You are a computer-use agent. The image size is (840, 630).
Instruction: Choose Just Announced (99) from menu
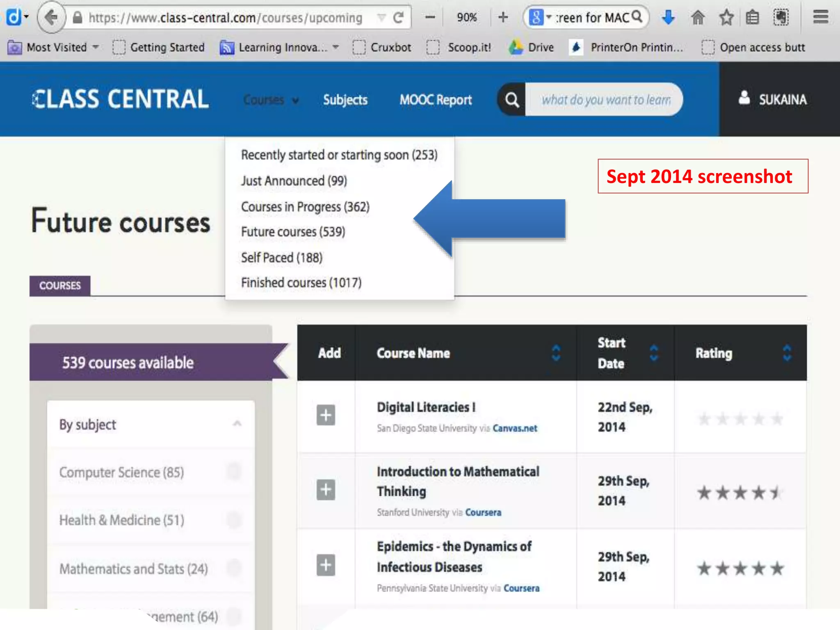294,181
